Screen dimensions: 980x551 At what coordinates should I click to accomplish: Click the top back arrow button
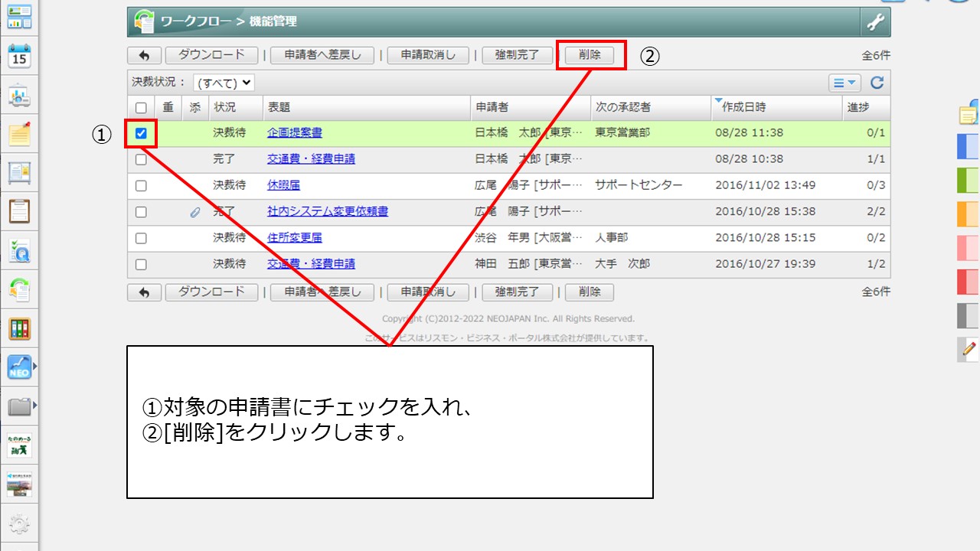point(144,55)
